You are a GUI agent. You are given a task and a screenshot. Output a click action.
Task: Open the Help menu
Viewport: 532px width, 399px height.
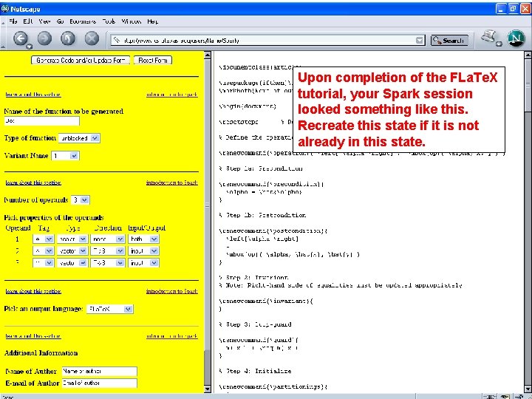(153, 21)
